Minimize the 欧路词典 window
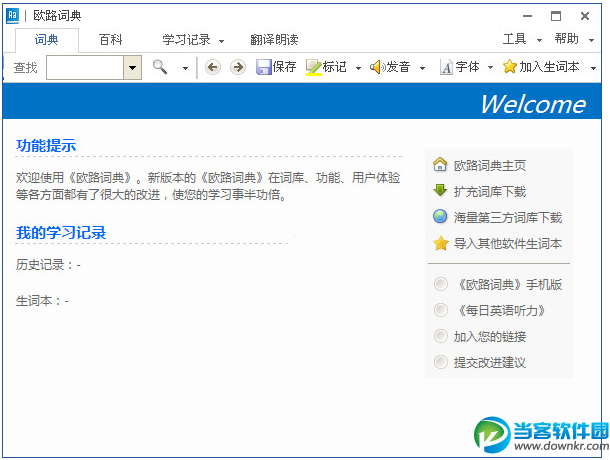Image resolution: width=610 pixels, height=460 pixels. (x=528, y=16)
